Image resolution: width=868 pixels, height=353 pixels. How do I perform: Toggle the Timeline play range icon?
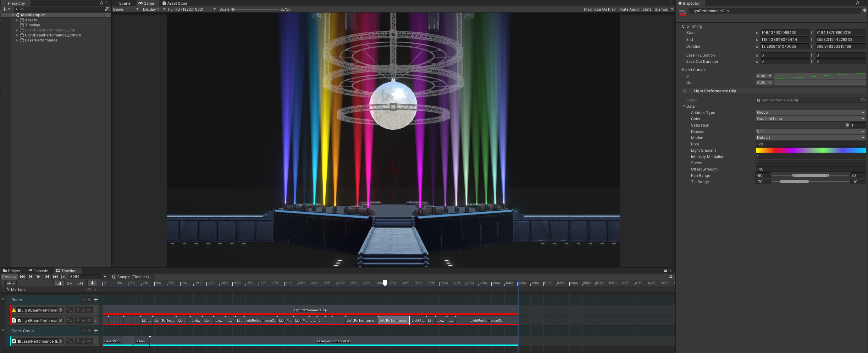tap(64, 277)
